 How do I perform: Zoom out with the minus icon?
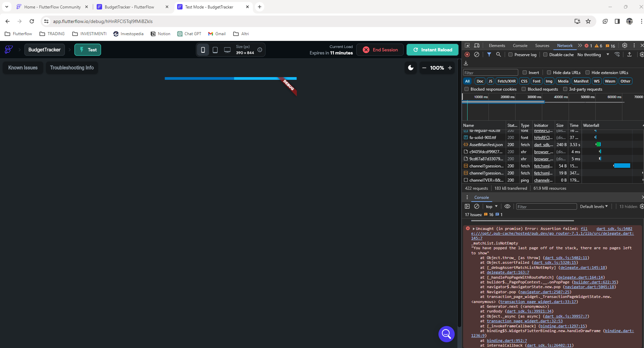pyautogui.click(x=424, y=68)
